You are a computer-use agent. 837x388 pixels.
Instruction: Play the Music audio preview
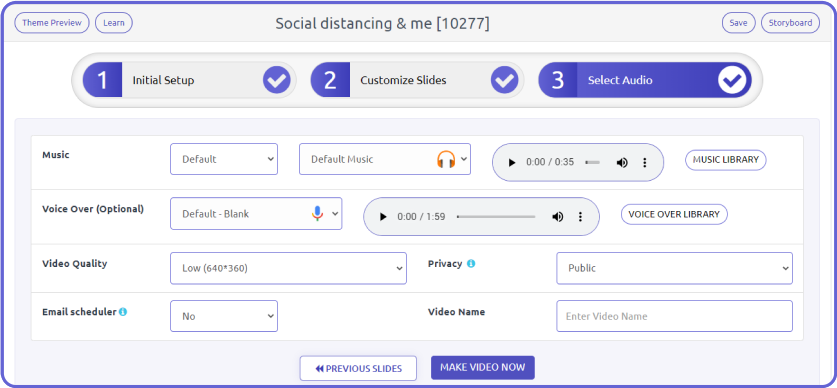(x=512, y=162)
